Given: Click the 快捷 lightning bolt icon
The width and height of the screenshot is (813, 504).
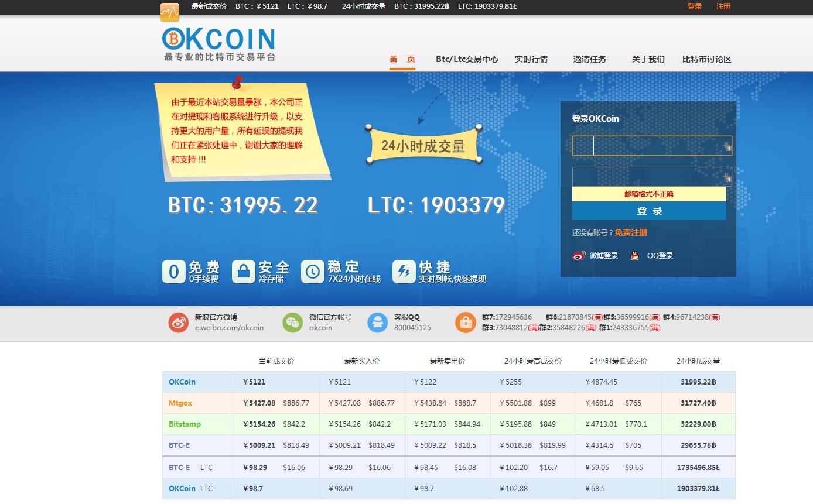Looking at the screenshot, I should (404, 272).
